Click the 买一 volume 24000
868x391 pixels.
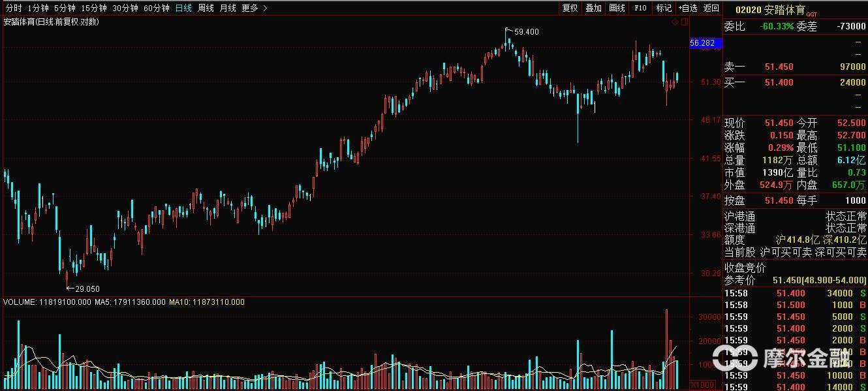(852, 82)
